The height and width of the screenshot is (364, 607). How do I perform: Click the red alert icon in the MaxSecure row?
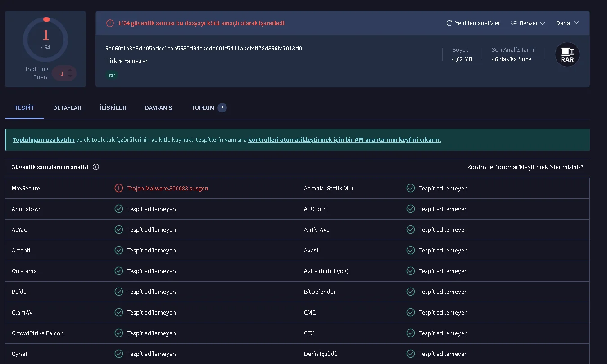click(118, 188)
